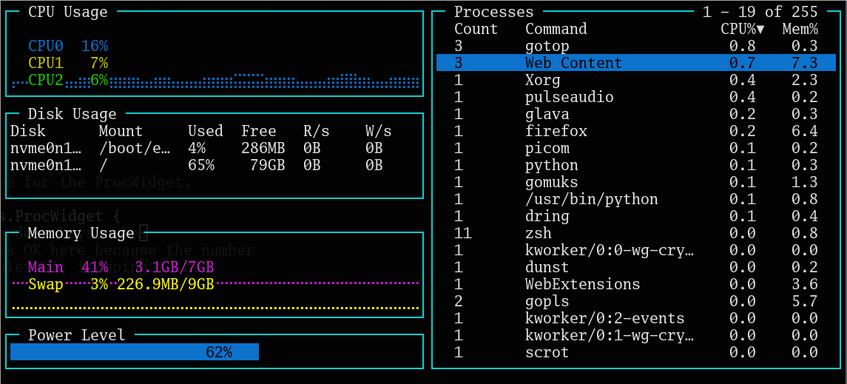Select the highlighted Web Content process row
This screenshot has width=847, height=384.
click(x=636, y=63)
